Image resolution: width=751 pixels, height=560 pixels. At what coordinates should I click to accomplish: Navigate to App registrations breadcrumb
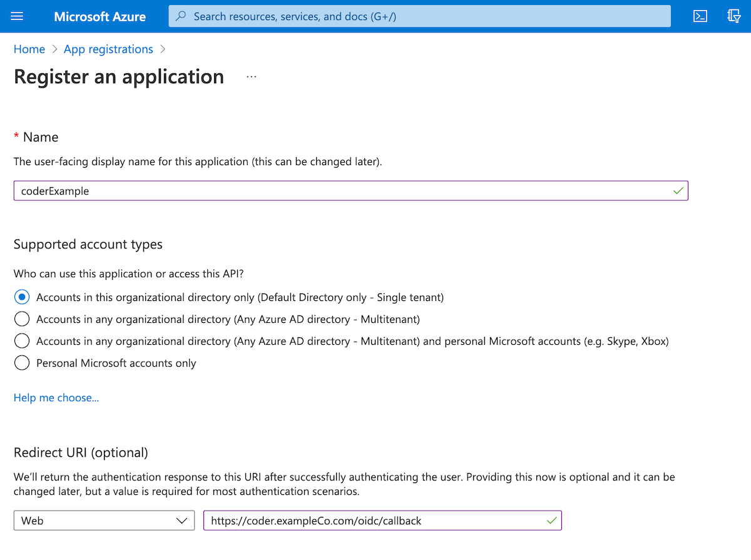coord(108,49)
